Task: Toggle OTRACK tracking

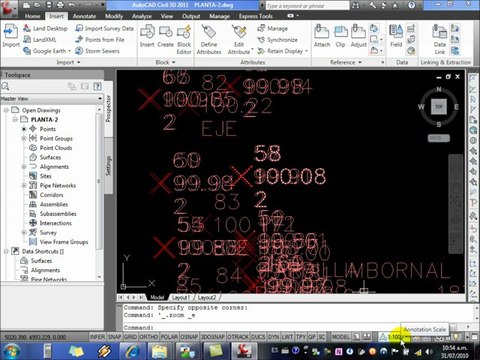Action: (x=238, y=337)
